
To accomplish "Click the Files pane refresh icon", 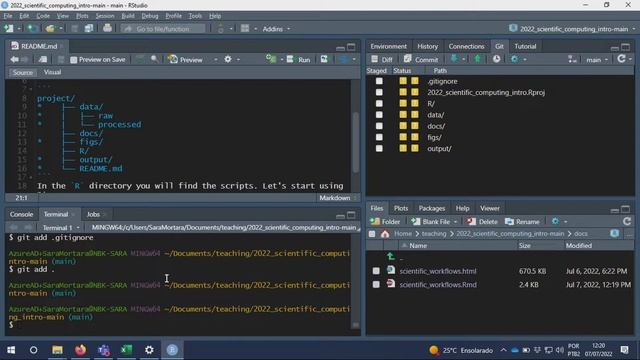I will (627, 222).
